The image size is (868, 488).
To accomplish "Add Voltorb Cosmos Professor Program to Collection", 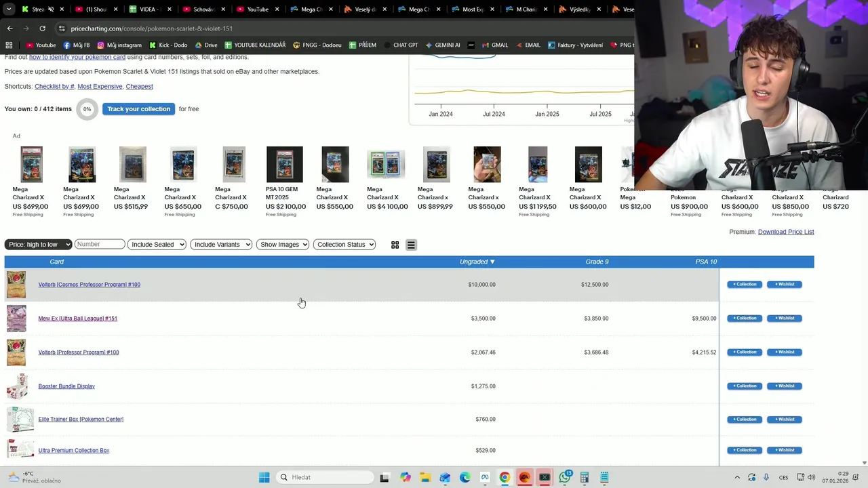I will coord(745,285).
